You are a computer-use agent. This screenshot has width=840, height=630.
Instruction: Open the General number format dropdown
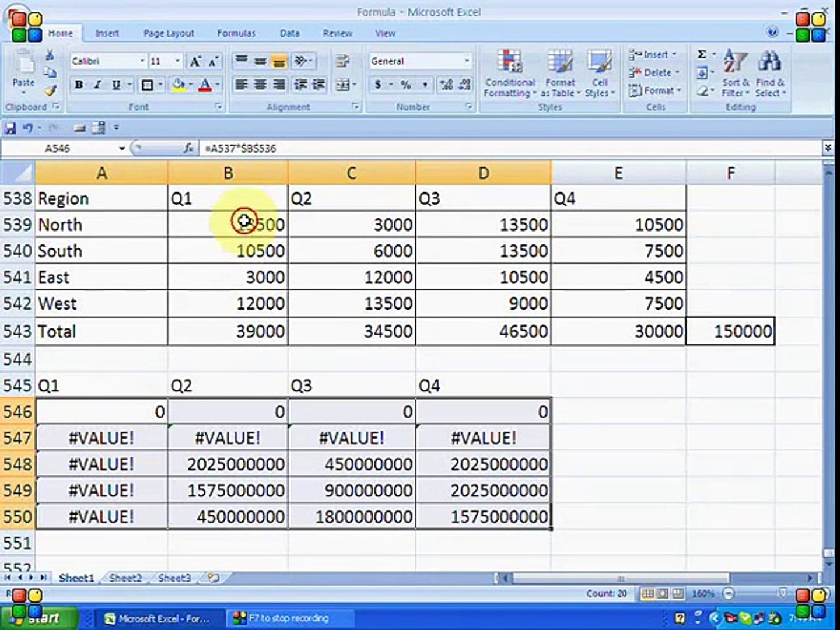point(466,61)
